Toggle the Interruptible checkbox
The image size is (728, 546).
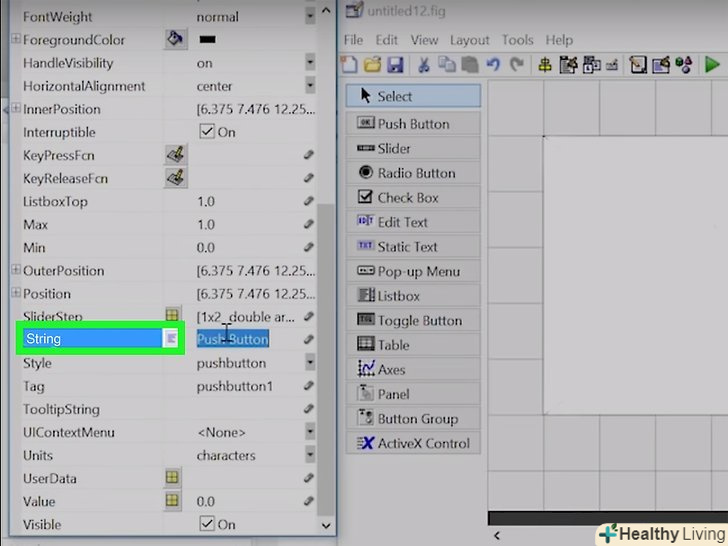(x=207, y=132)
